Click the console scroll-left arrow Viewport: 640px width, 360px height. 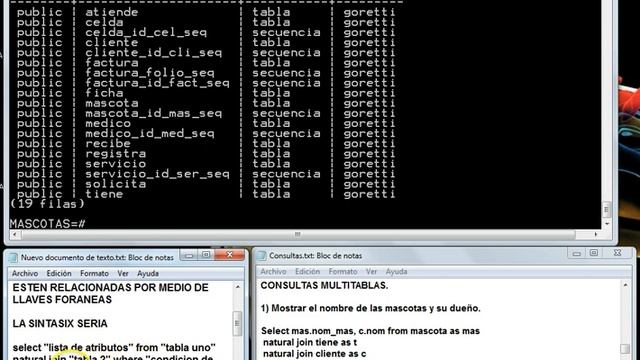[x=15, y=234]
